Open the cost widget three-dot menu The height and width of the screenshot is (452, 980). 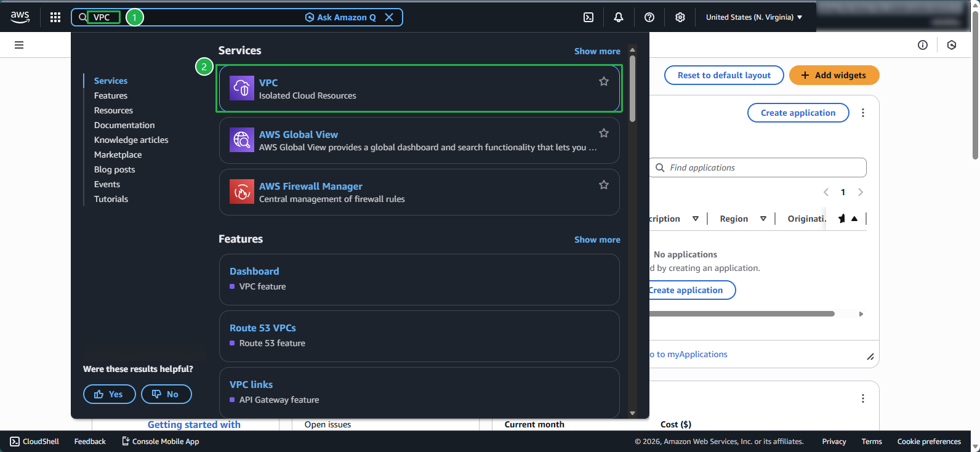[863, 398]
